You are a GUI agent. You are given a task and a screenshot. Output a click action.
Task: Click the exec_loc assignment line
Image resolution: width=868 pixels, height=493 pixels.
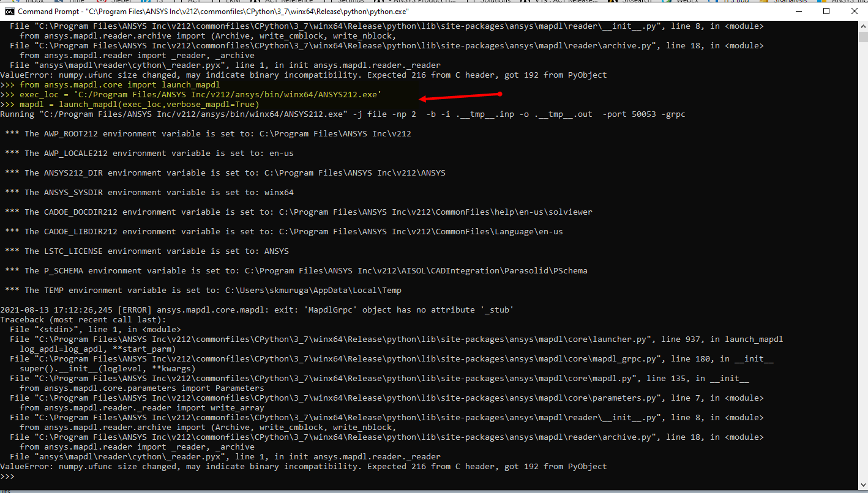pos(191,95)
